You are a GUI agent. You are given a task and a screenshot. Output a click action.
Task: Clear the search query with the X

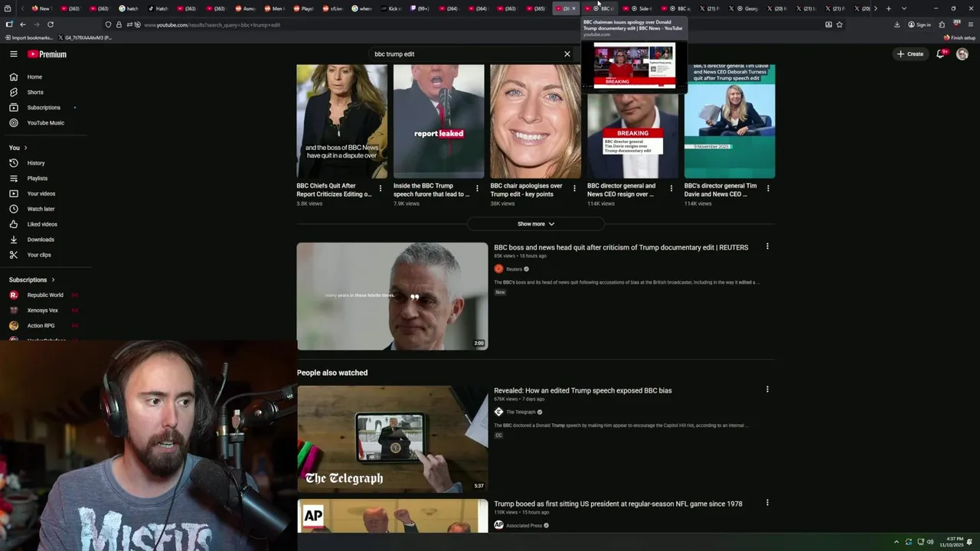(567, 54)
